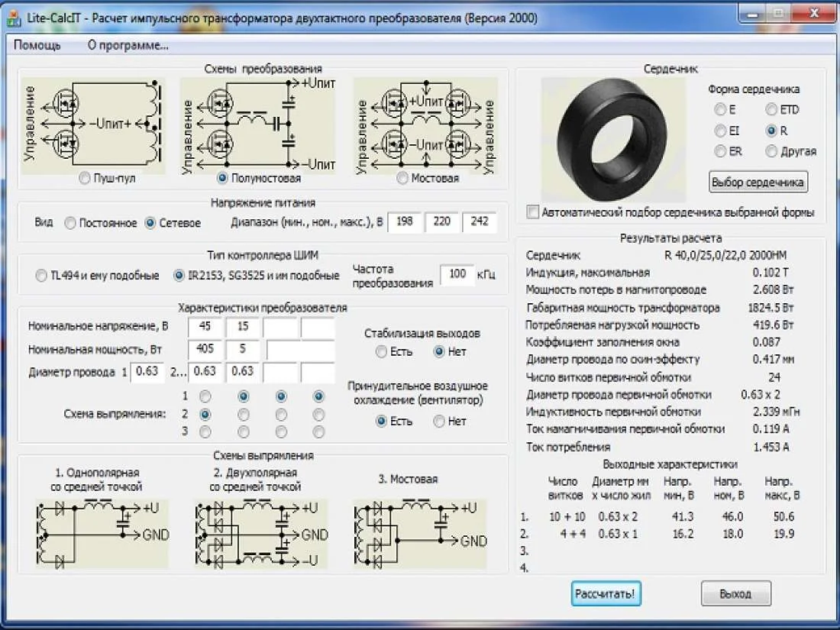Open the О программе menu
The image size is (840, 630).
tap(128, 45)
